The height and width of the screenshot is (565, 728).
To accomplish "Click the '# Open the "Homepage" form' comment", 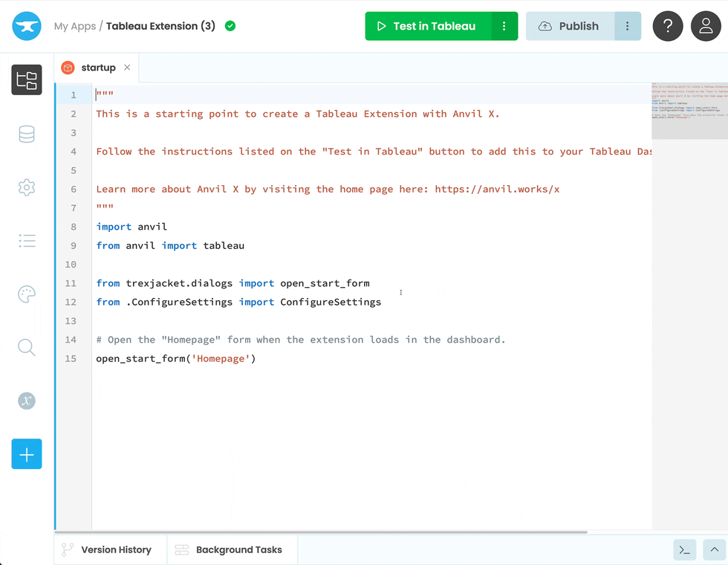I will (300, 340).
